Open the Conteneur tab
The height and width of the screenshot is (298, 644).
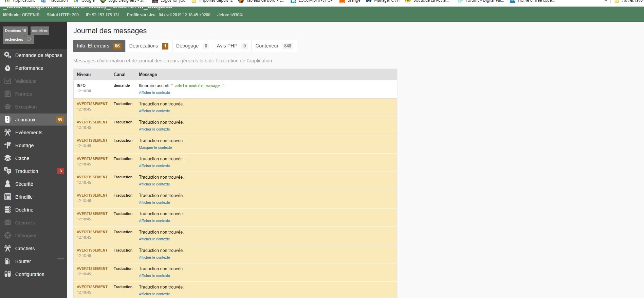tap(274, 46)
